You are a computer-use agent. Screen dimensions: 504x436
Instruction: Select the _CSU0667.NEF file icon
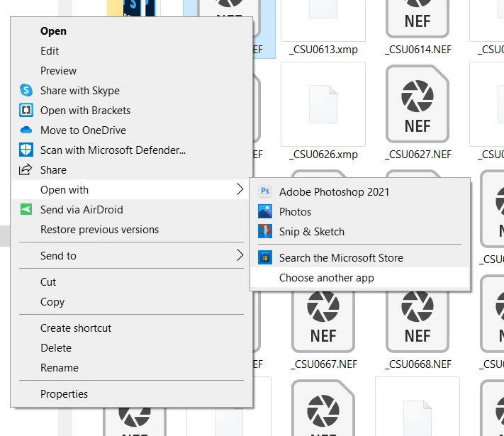323,321
